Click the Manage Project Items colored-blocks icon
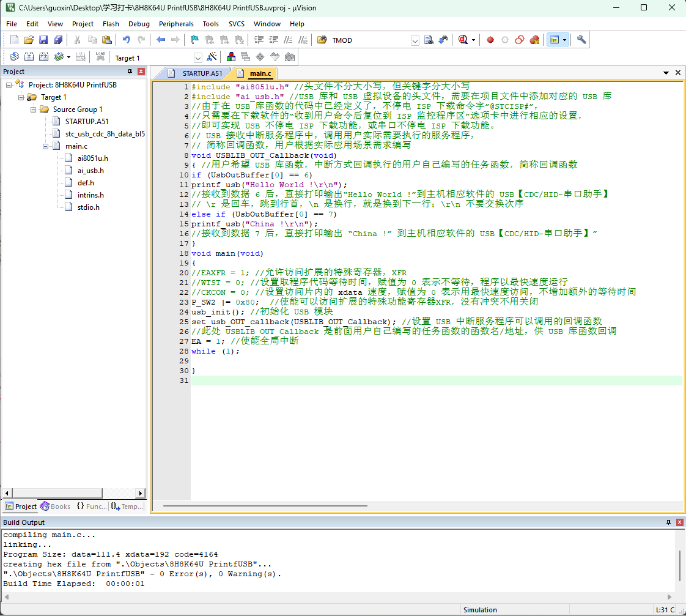The image size is (686, 616). [231, 57]
